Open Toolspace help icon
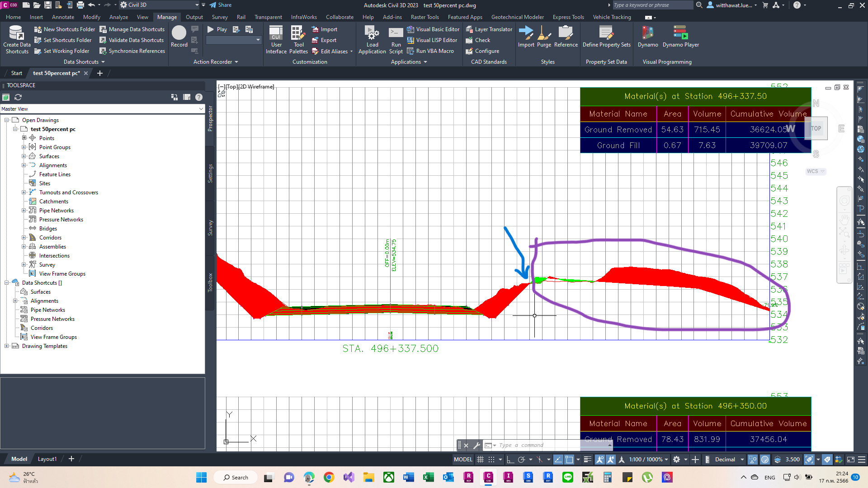 [x=199, y=97]
